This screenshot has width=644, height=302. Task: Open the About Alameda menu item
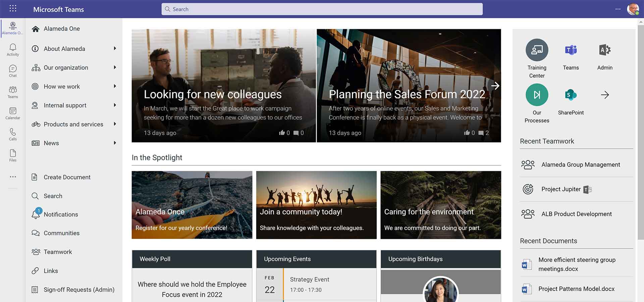(64, 49)
